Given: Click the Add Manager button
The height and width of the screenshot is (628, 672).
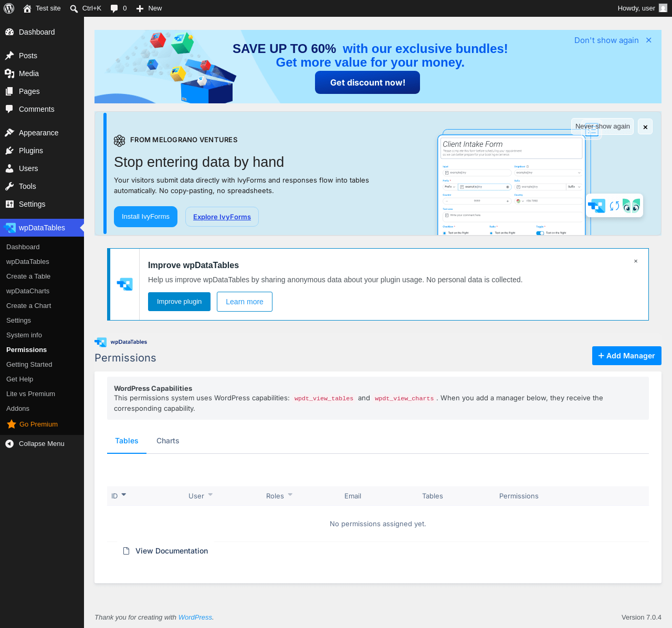Looking at the screenshot, I should [627, 356].
